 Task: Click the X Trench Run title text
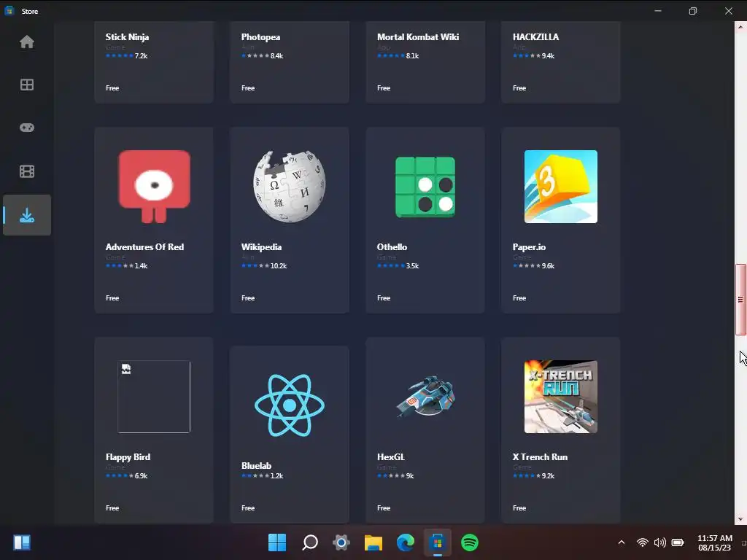540,457
